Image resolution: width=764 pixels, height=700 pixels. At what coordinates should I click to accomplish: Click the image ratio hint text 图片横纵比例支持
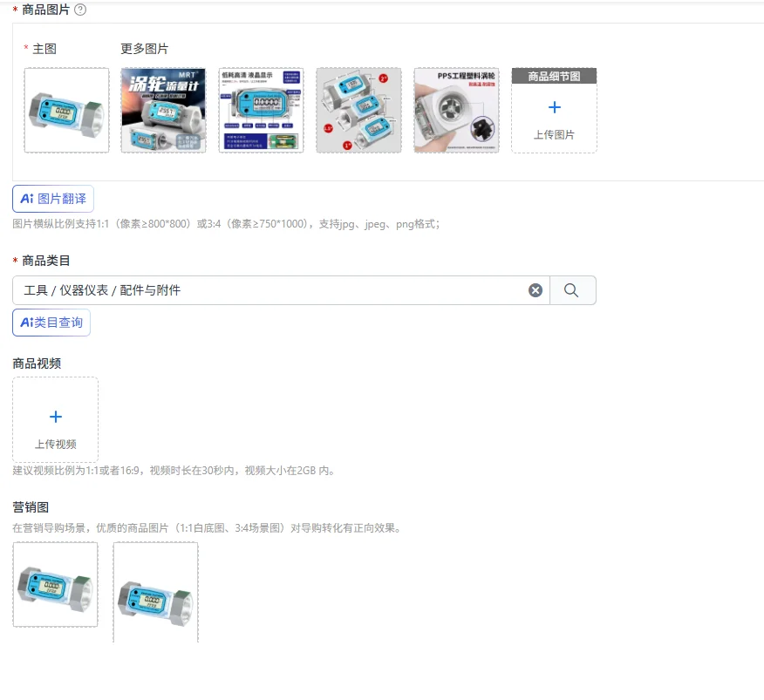coord(227,224)
